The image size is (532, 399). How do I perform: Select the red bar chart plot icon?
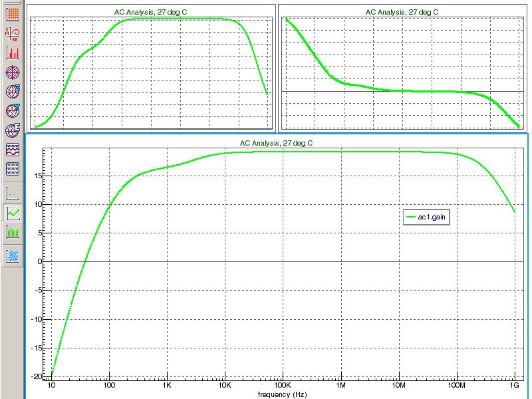[13, 53]
